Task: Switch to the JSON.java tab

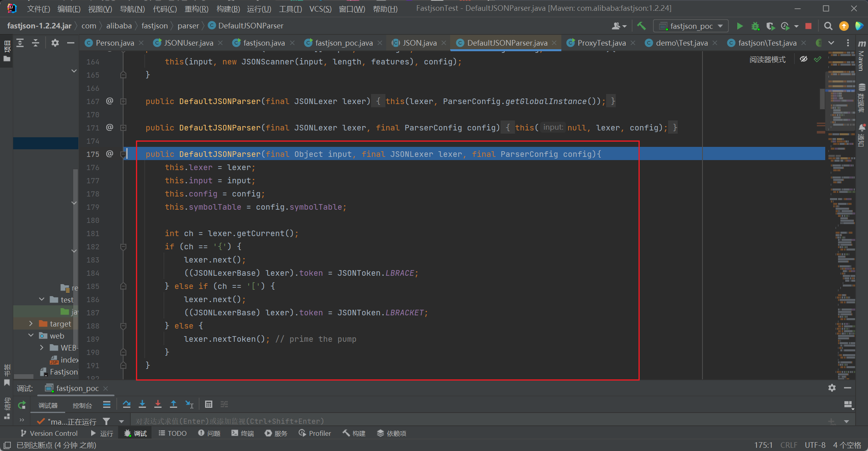Action: [419, 43]
